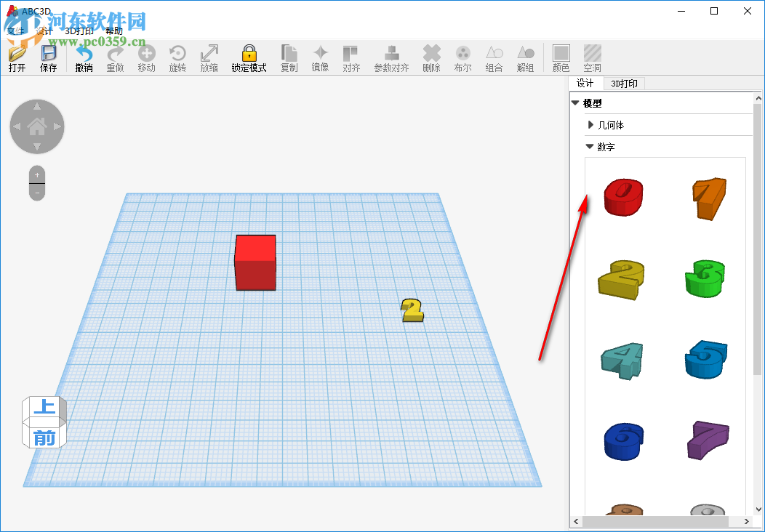The image size is (765, 532).
Task: Save the model using 保存 icon
Action: coord(48,59)
